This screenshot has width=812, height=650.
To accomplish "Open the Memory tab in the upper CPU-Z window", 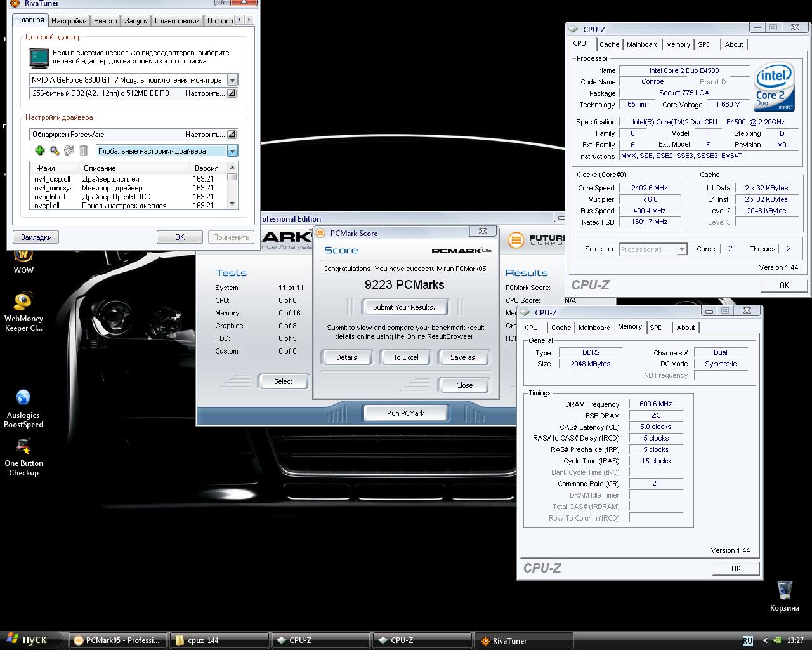I will (678, 44).
